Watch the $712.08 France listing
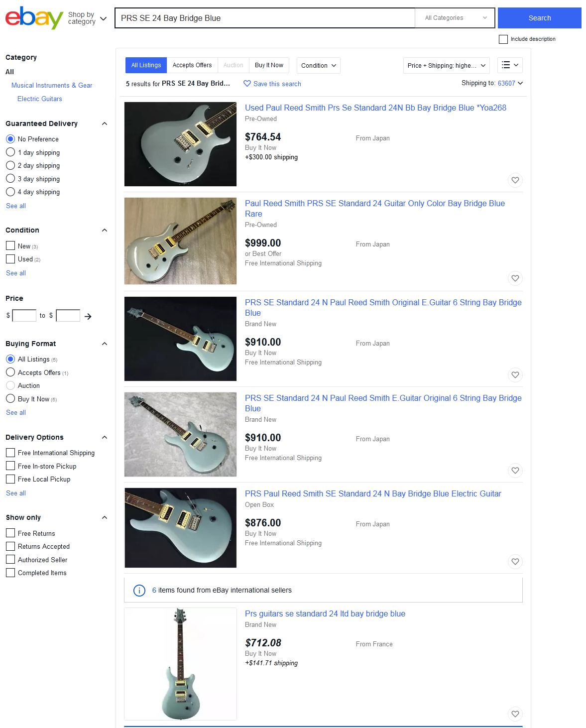The image size is (586, 728). click(515, 714)
